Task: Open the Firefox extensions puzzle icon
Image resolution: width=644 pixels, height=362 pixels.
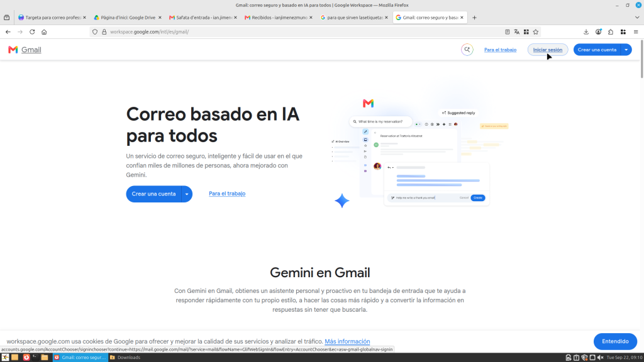Action: (x=611, y=31)
